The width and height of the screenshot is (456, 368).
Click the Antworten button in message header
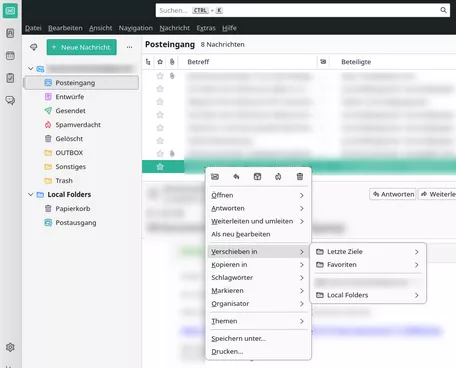point(393,194)
